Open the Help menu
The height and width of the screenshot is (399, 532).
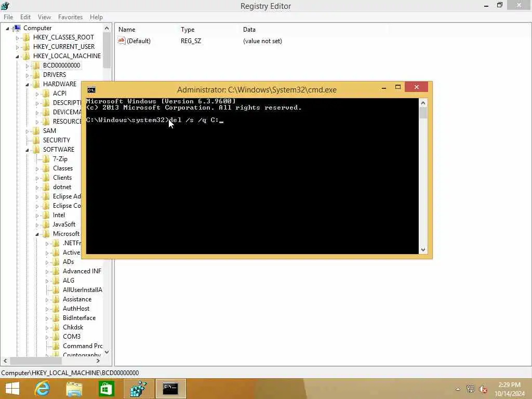[x=96, y=17]
